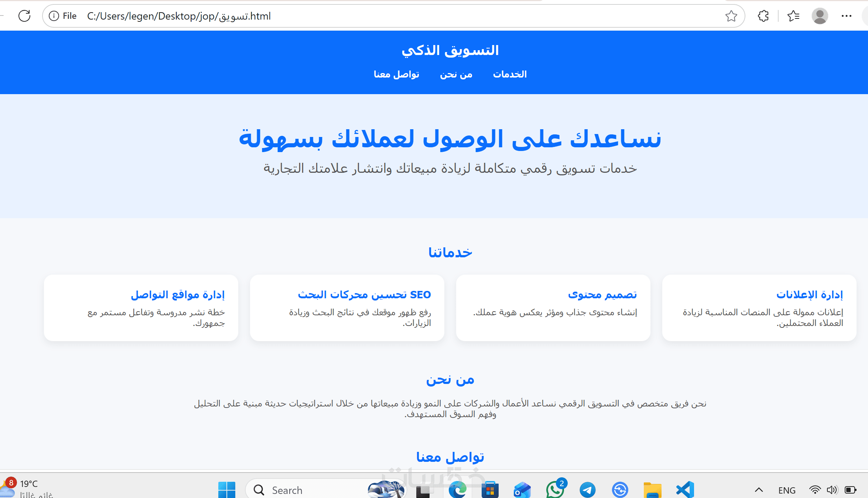Reload the page with the refresh icon
The height and width of the screenshot is (498, 868).
coord(24,16)
